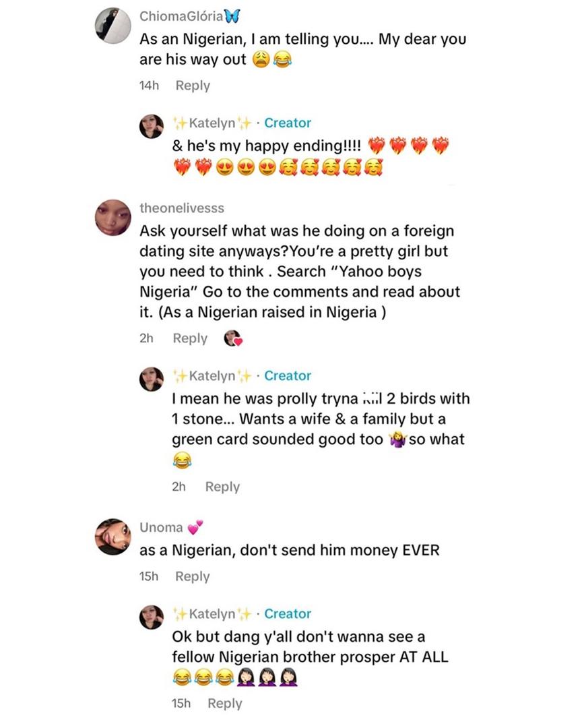The width and height of the screenshot is (582, 728).
Task: Click Unoma's profile avatar
Action: point(113,537)
